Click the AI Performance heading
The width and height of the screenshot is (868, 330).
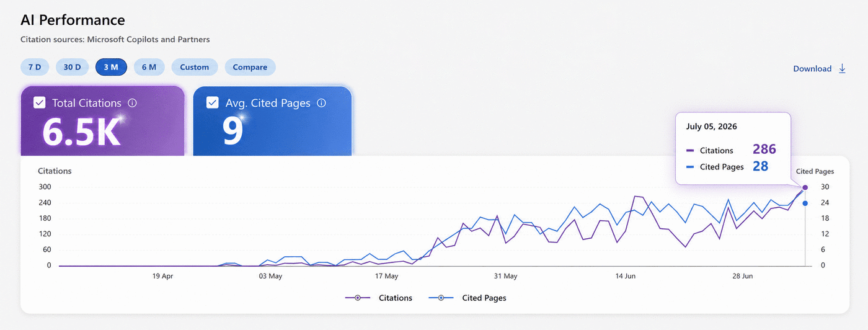73,20
